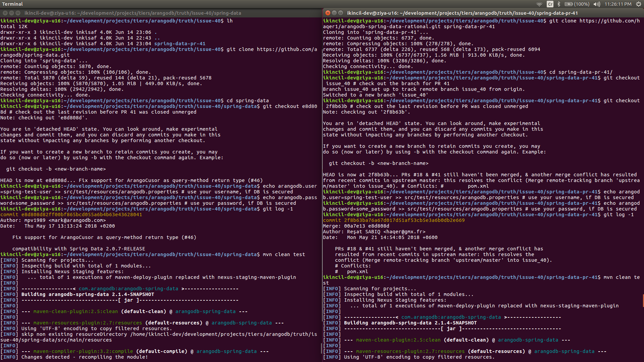Viewport: 644px width, 362px height.
Task: Click 'Cloning into 'spring-data-pr-41'...' in right terminal
Action: tap(376, 32)
